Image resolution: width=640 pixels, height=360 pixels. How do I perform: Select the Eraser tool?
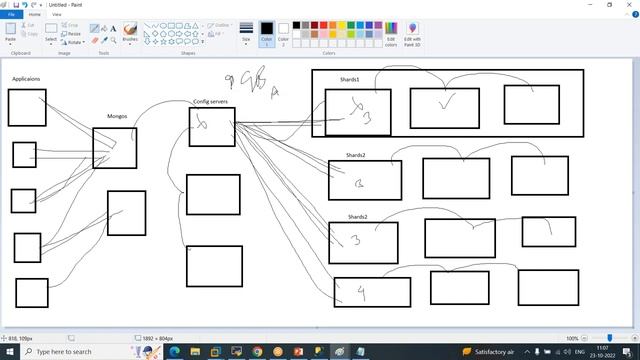95,40
